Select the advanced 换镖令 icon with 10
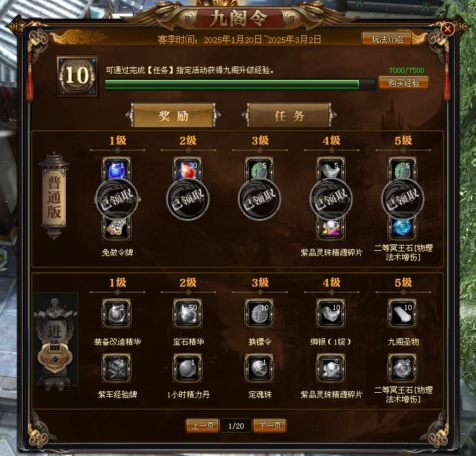 click(x=259, y=313)
